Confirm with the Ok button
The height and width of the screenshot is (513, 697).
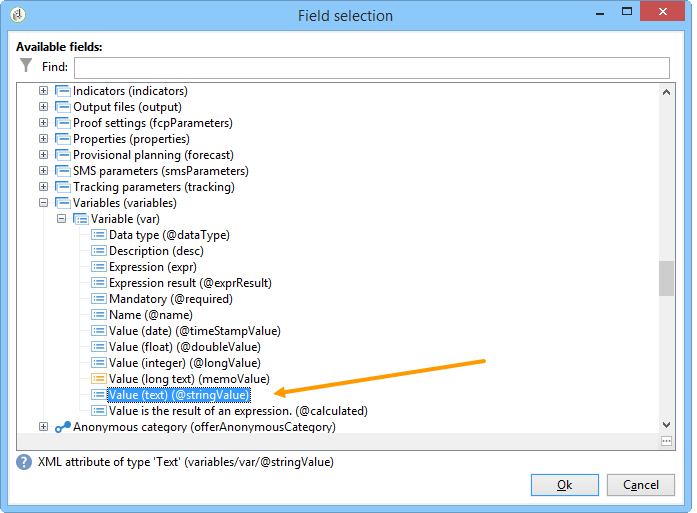(x=565, y=485)
